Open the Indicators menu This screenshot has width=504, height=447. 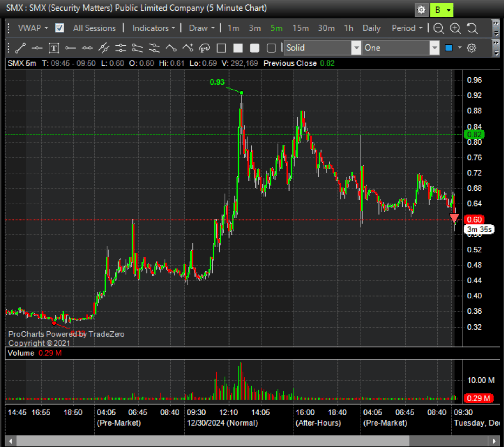(x=153, y=28)
